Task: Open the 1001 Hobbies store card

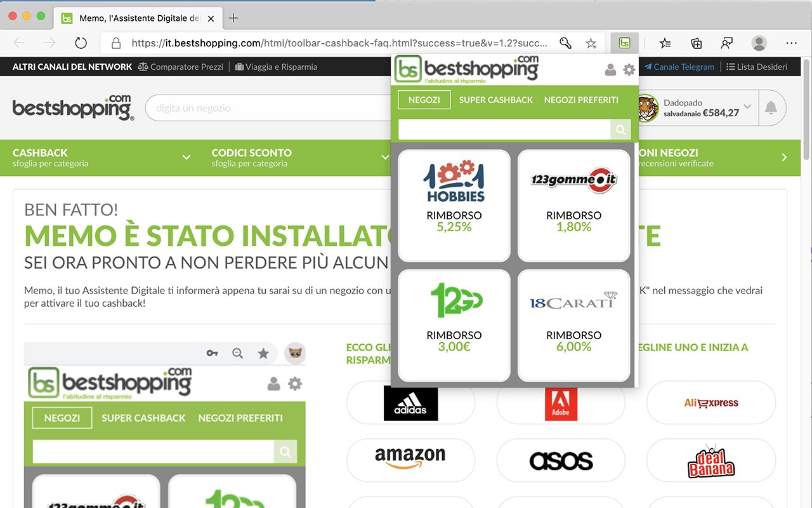Action: coord(454,206)
